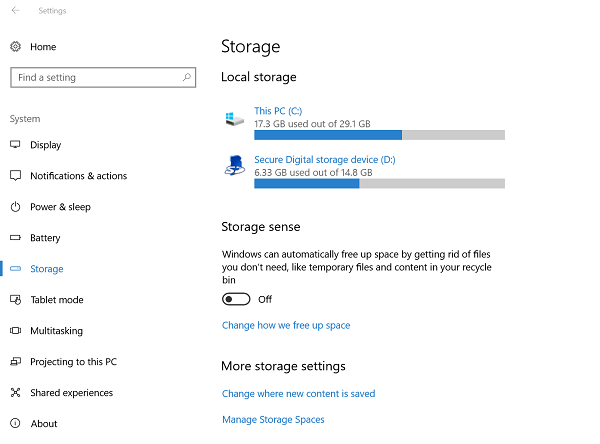Image resolution: width=600 pixels, height=444 pixels.
Task: Click the Notifications & actions icon
Action: pyautogui.click(x=15, y=176)
